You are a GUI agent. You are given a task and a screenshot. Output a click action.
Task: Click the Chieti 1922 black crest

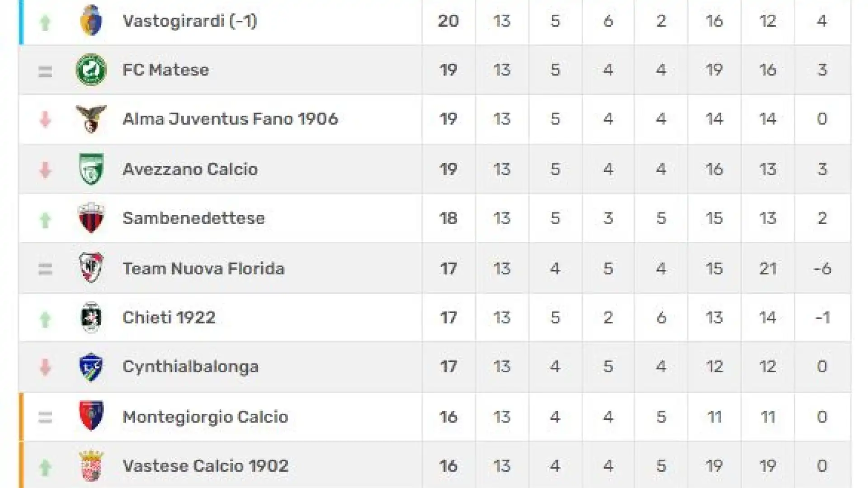click(x=91, y=317)
